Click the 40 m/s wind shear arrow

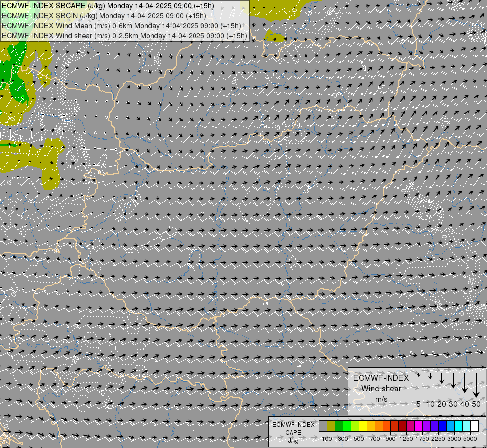465,383
